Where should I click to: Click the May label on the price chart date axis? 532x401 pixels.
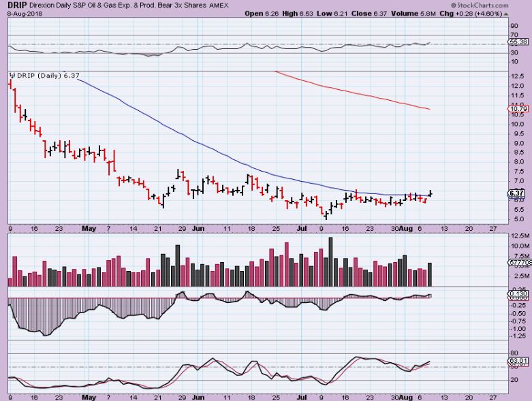coord(89,229)
